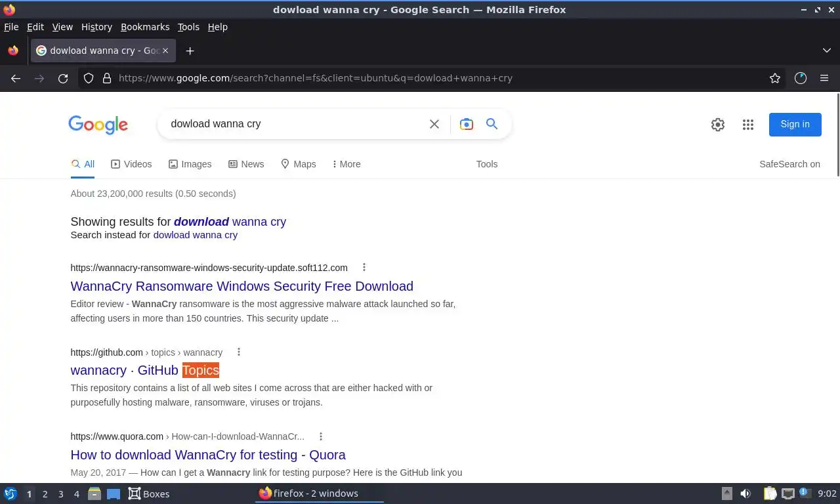
Task: Open search Tools options
Action: click(x=487, y=164)
